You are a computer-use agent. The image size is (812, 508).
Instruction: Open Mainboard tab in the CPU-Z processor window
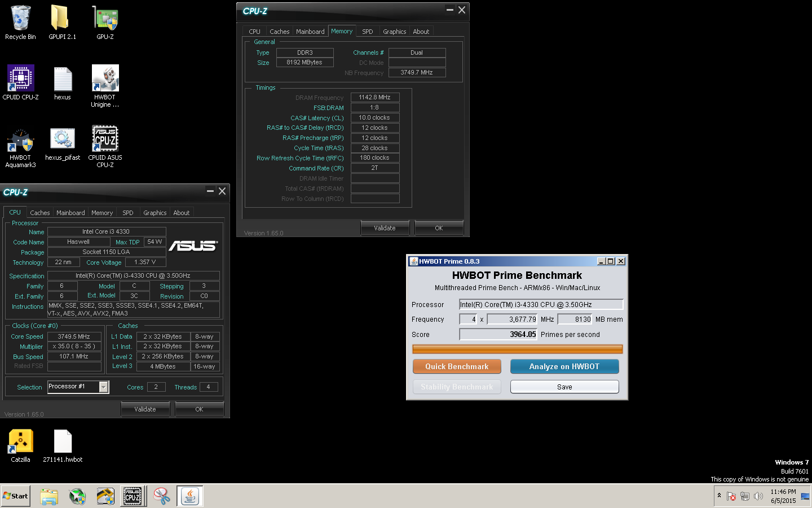pyautogui.click(x=70, y=213)
